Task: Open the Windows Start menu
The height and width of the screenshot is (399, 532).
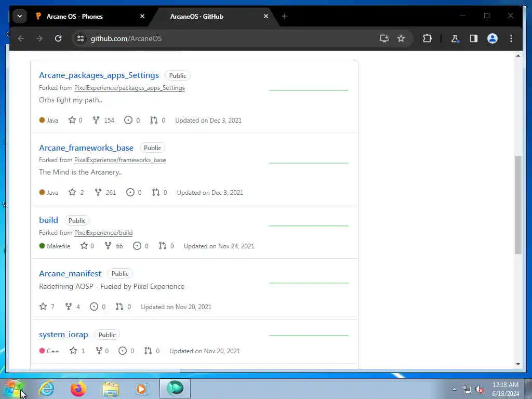Action: pyautogui.click(x=14, y=389)
